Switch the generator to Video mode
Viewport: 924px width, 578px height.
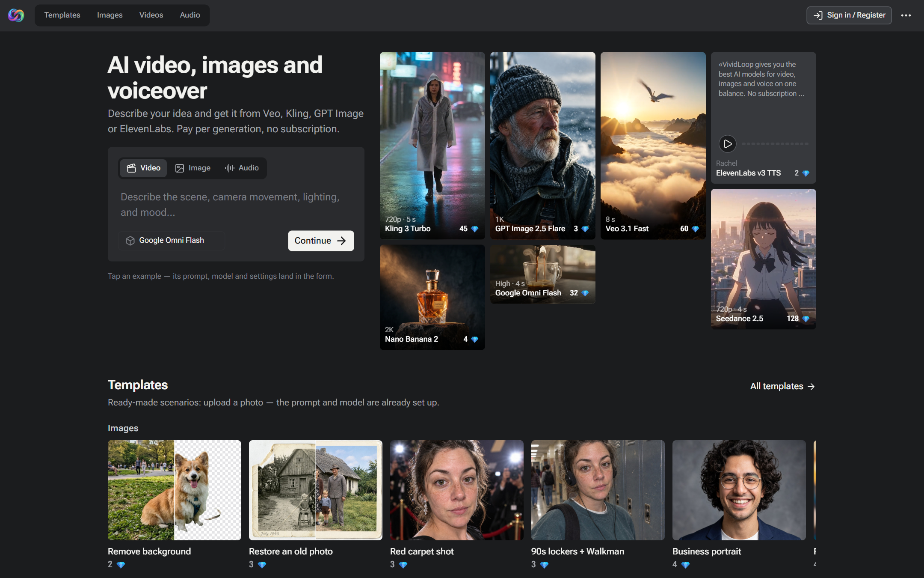pos(143,168)
